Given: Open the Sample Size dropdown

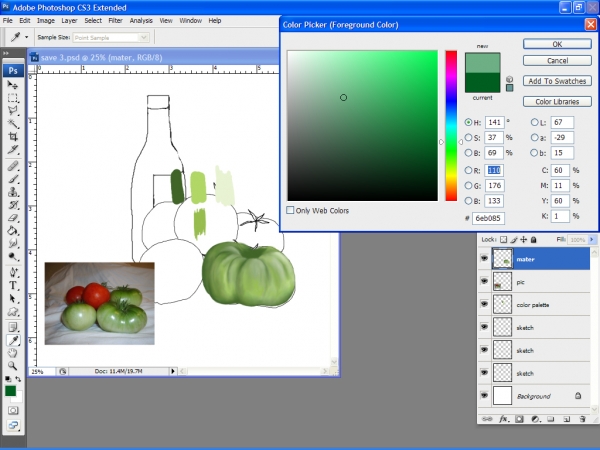Looking at the screenshot, I should tap(143, 37).
